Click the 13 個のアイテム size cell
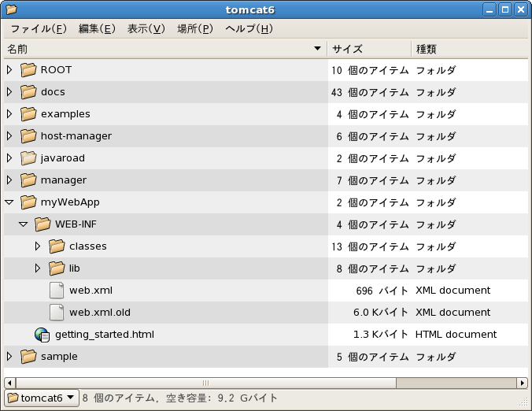Viewport: 532px width, 411px height. [370, 246]
